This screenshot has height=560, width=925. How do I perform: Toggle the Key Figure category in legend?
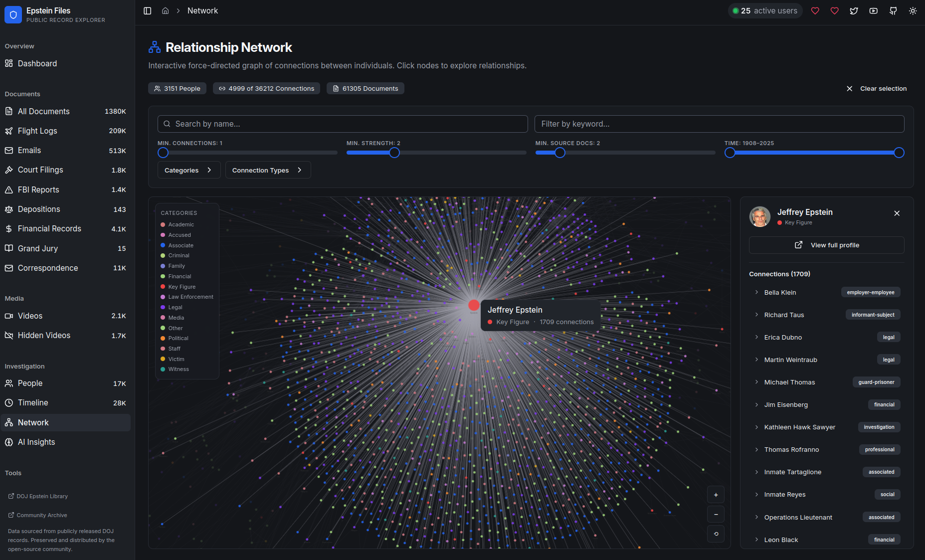(182, 287)
